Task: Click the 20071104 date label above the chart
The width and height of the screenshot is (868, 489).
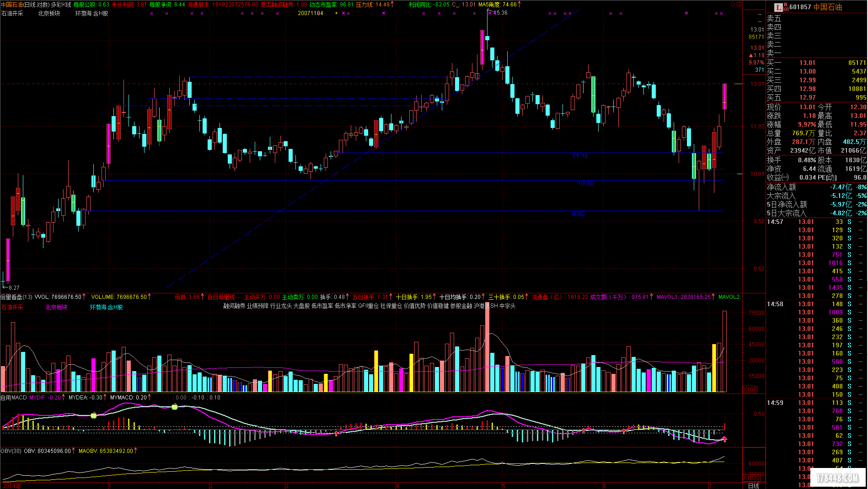Action: [x=310, y=13]
